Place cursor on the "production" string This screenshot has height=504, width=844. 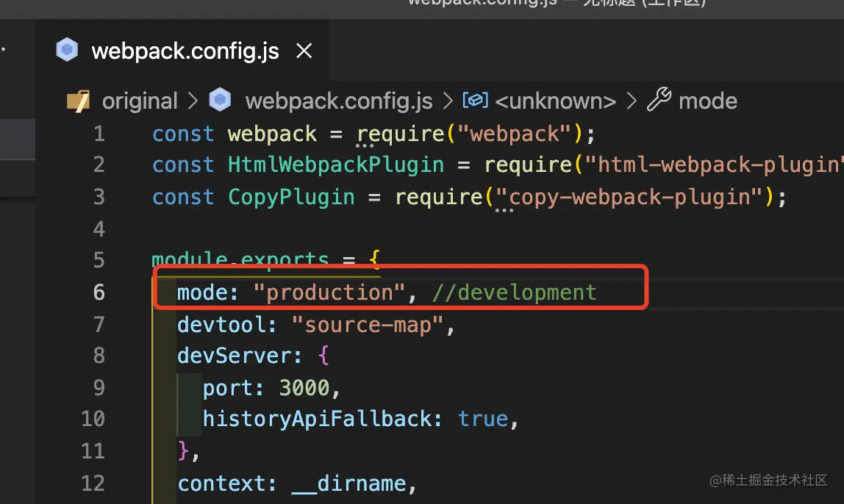pyautogui.click(x=329, y=292)
